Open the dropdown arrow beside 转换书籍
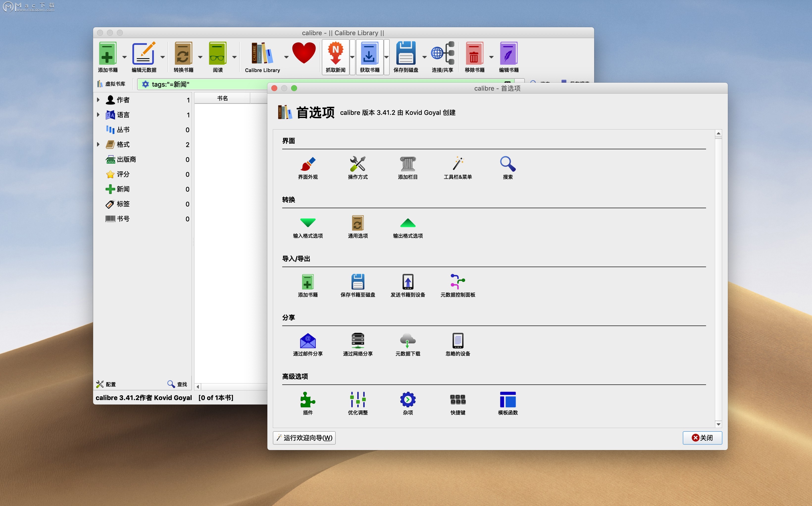Image resolution: width=812 pixels, height=506 pixels. click(200, 57)
